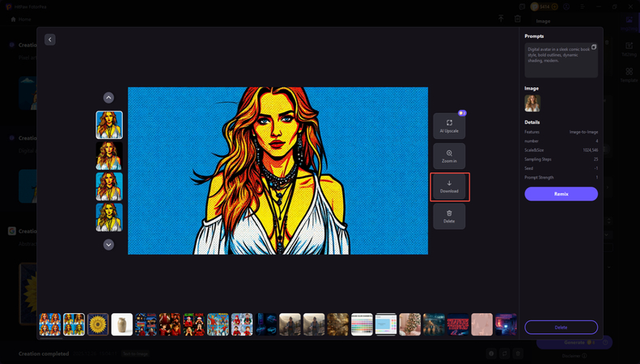The width and height of the screenshot is (640, 364).
Task: Click the HitPaw FotorPea app logo
Action: pyautogui.click(x=8, y=7)
